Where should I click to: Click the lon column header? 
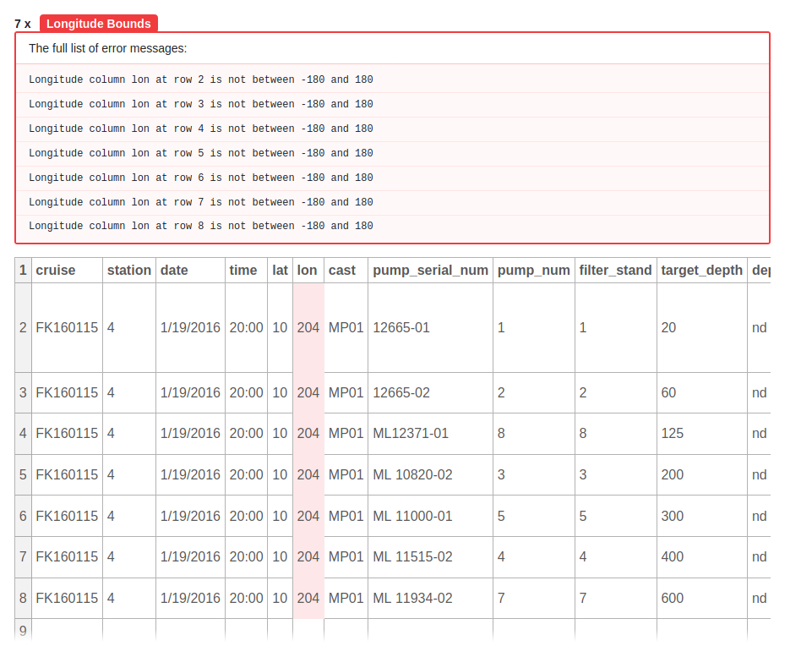308,270
